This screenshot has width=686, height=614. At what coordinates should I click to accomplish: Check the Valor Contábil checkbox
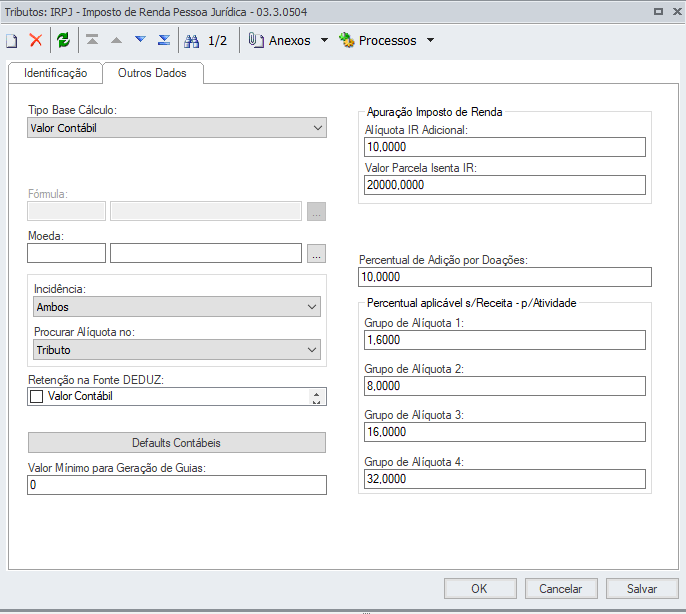pyautogui.click(x=36, y=396)
